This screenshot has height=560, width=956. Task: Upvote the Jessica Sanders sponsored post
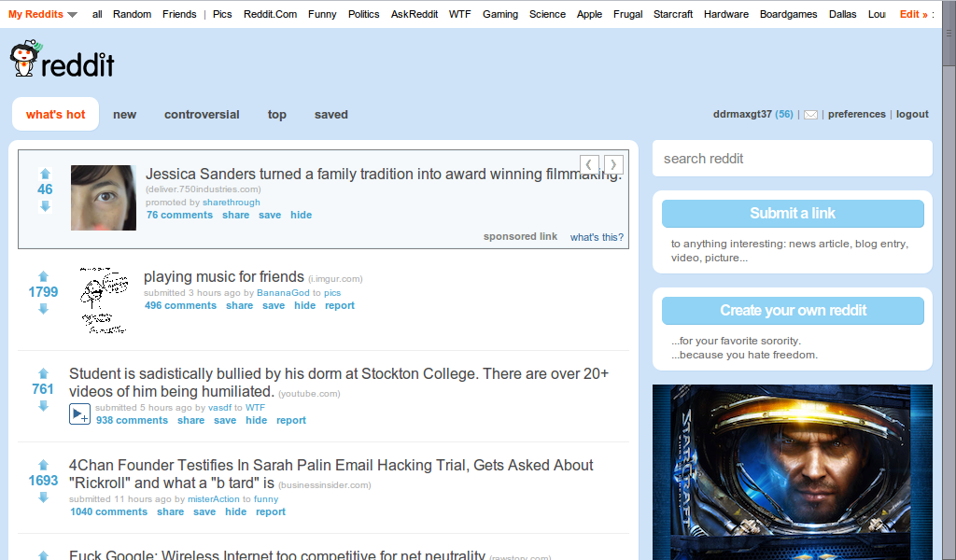[x=45, y=174]
